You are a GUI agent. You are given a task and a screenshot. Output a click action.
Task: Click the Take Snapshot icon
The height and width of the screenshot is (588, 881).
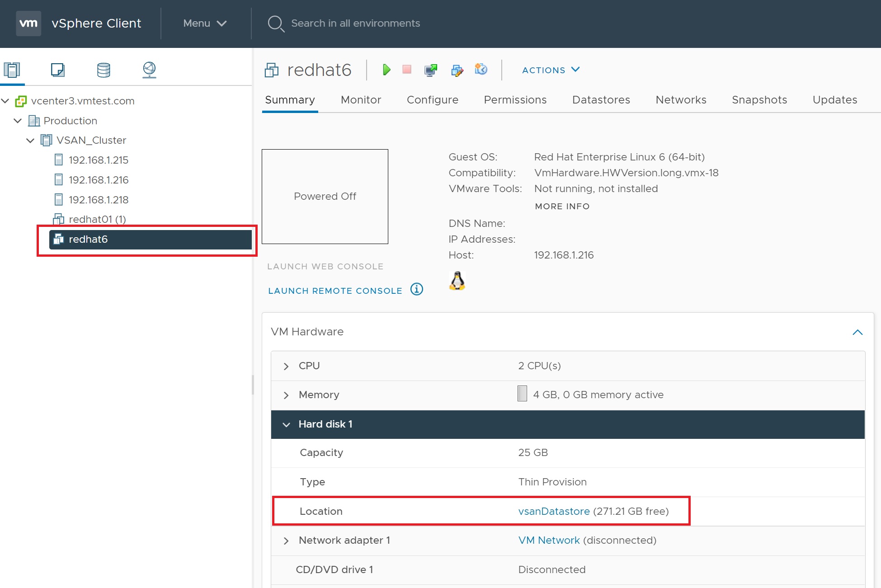tap(481, 69)
